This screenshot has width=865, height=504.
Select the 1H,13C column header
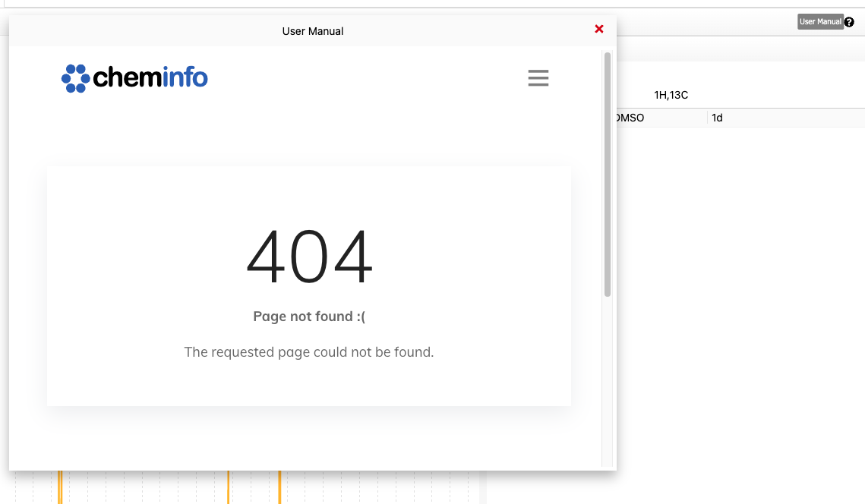pos(671,95)
